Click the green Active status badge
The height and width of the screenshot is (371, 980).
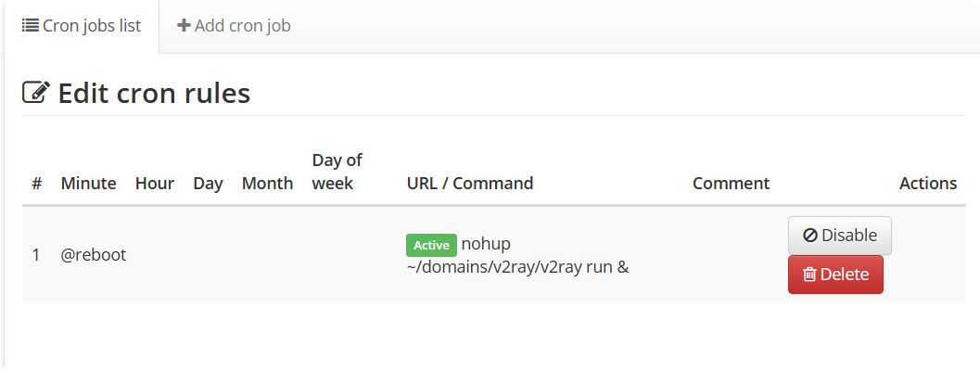431,245
